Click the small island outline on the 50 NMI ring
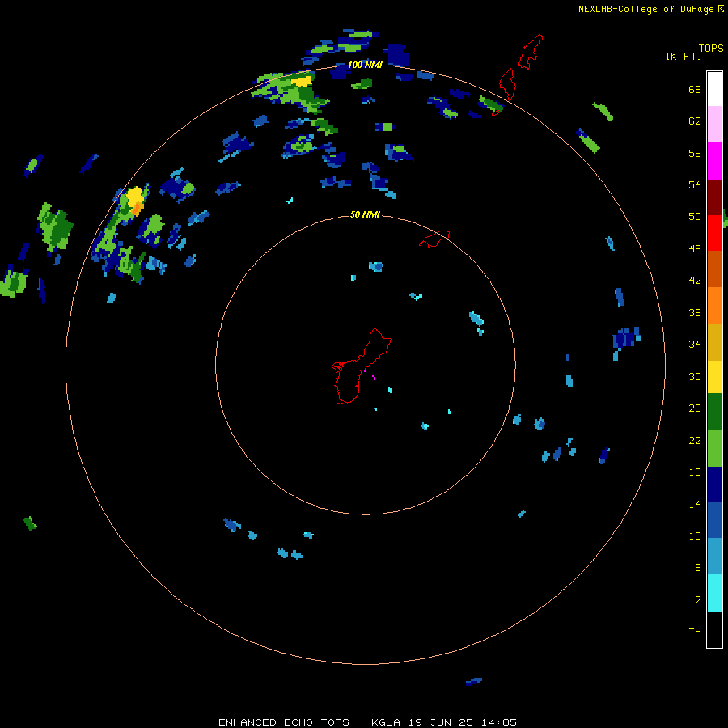This screenshot has width=728, height=728. [434, 239]
